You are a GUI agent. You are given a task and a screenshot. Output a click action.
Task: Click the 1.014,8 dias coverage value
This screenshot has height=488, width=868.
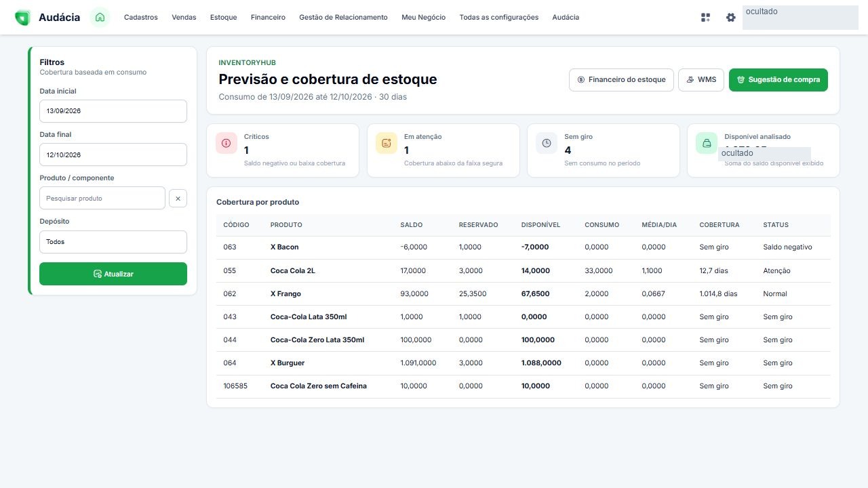718,293
